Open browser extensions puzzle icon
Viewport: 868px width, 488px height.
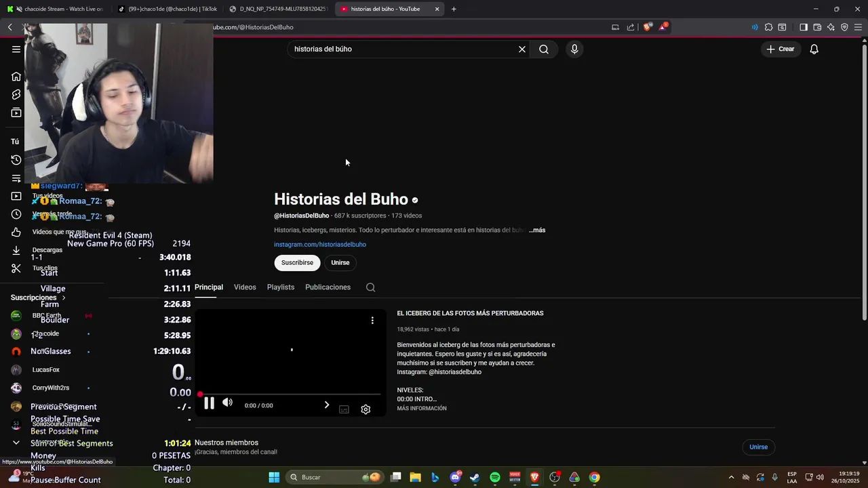coord(768,27)
